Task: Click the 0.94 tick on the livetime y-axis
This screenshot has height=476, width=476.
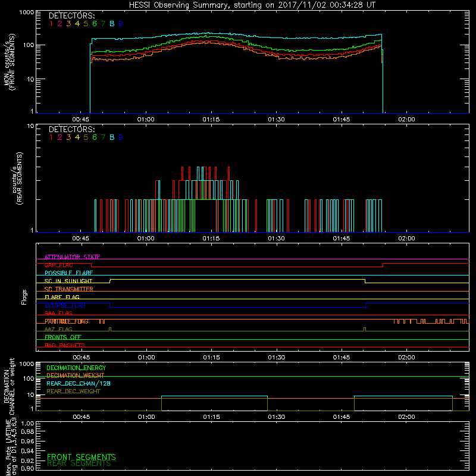Action: point(27,450)
